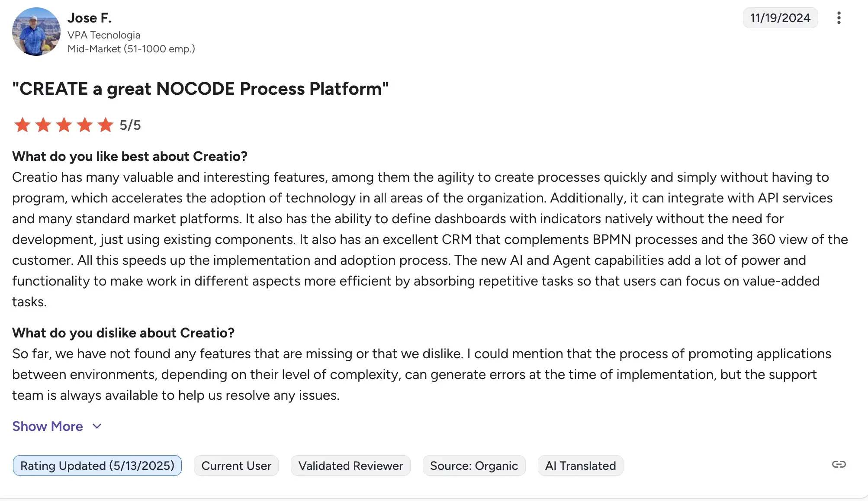Click Jose F.'s profile photo
Screen dimensions: 868x501
pos(36,32)
